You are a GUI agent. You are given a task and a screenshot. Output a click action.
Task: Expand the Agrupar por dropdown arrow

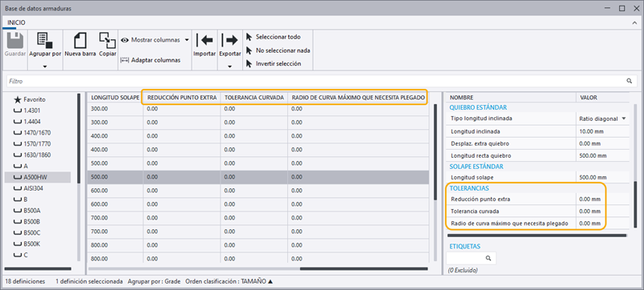coord(45,66)
